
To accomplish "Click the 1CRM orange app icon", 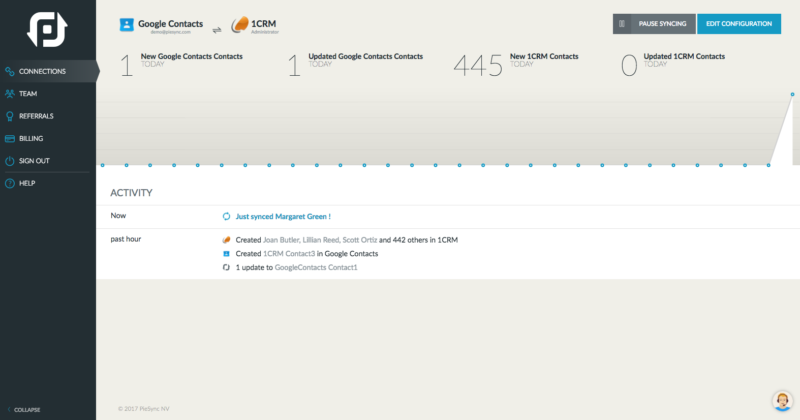I will (x=241, y=24).
